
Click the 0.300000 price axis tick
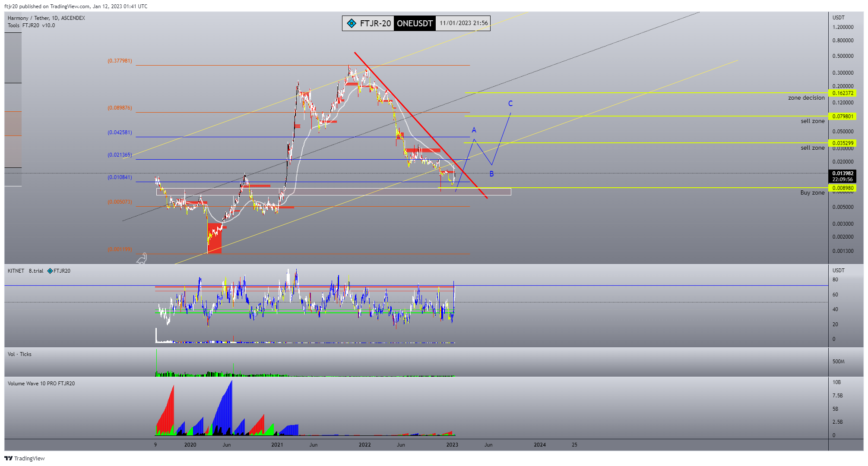pyautogui.click(x=843, y=73)
